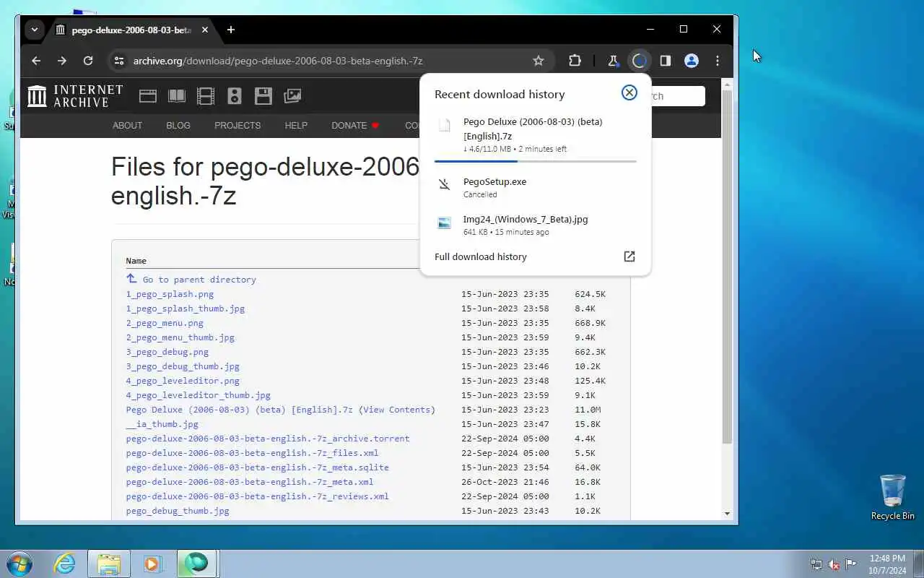This screenshot has height=578, width=924.
Task: Open Windows Media Player in taskbar
Action: (x=152, y=564)
